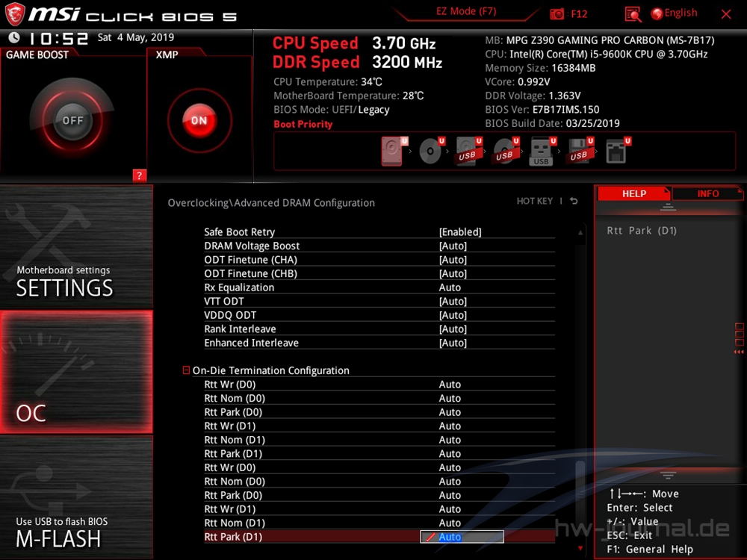Open ODT Finetune (CHB) value
Screen dimensions: 747x560
[453, 273]
